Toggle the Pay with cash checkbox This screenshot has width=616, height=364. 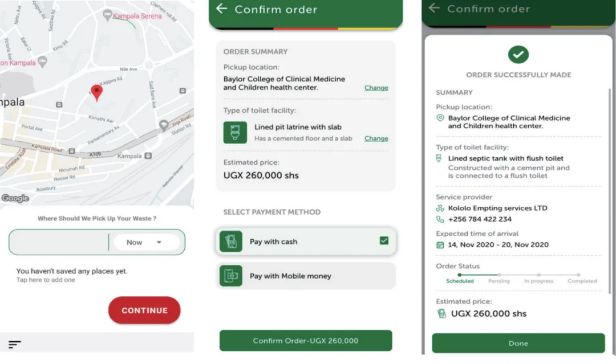pos(384,241)
